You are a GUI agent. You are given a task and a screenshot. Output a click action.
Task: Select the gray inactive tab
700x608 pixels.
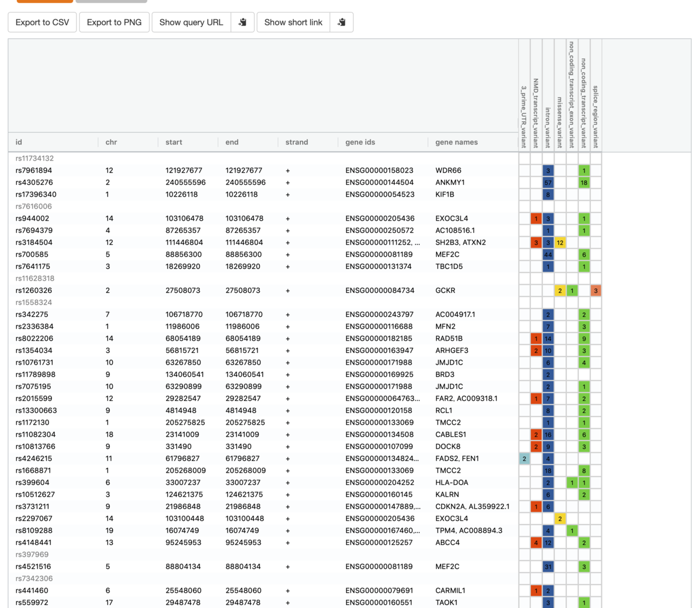111,2
